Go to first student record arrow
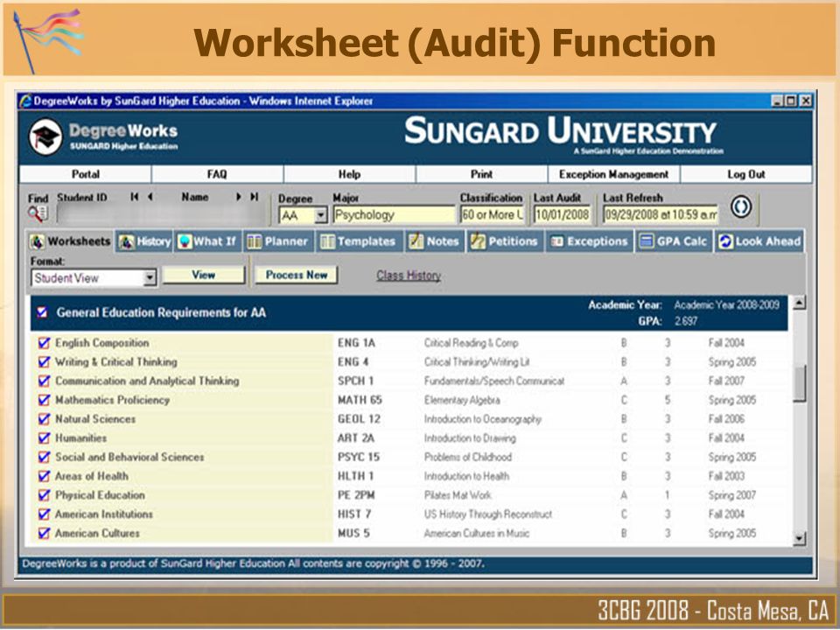 point(135,197)
